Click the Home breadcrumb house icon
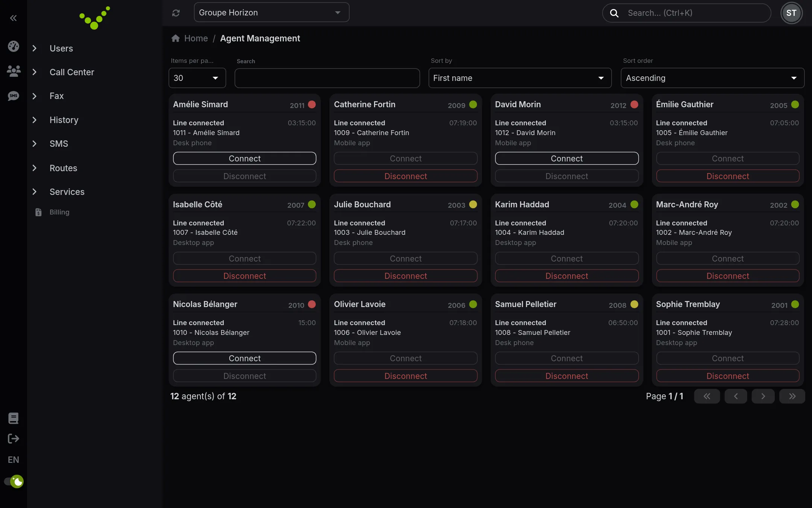The width and height of the screenshot is (812, 508). pyautogui.click(x=175, y=38)
